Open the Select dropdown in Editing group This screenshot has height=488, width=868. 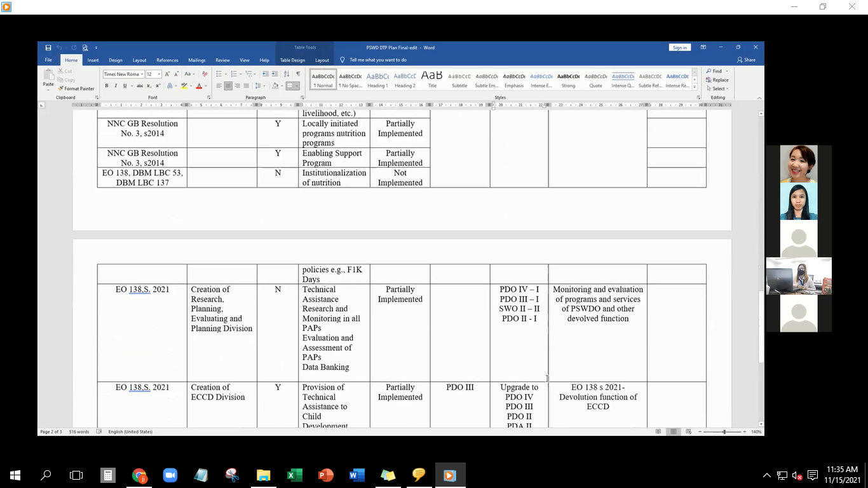point(719,88)
